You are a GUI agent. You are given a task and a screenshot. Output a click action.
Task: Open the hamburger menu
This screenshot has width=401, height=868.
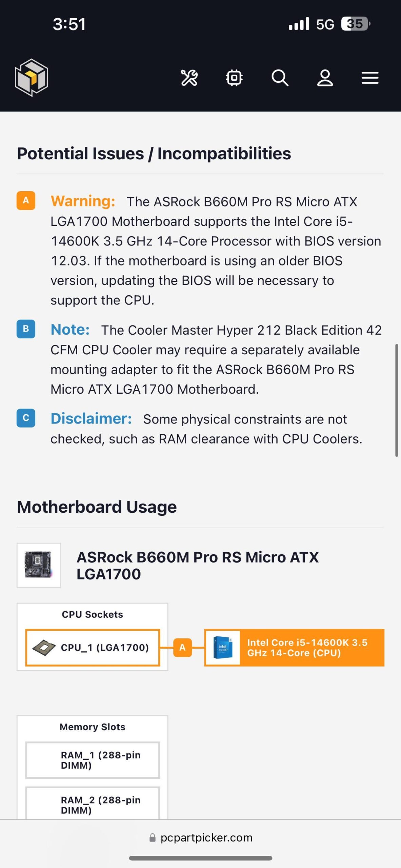pyautogui.click(x=370, y=78)
